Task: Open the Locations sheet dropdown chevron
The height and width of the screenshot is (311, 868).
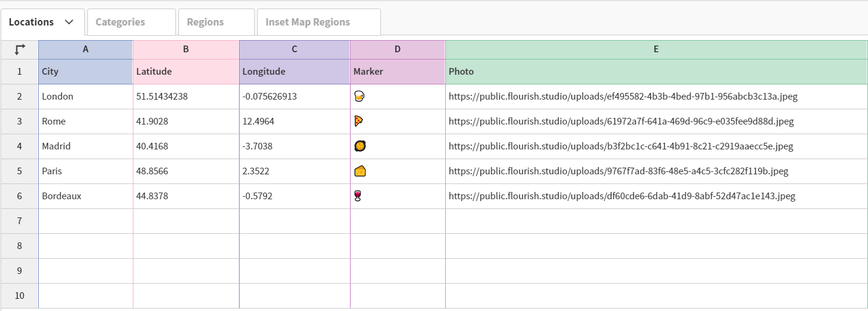Action: [69, 22]
